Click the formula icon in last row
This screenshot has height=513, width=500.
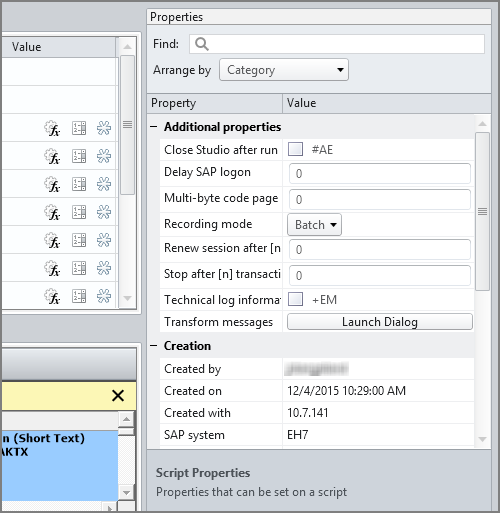pyautogui.click(x=52, y=296)
